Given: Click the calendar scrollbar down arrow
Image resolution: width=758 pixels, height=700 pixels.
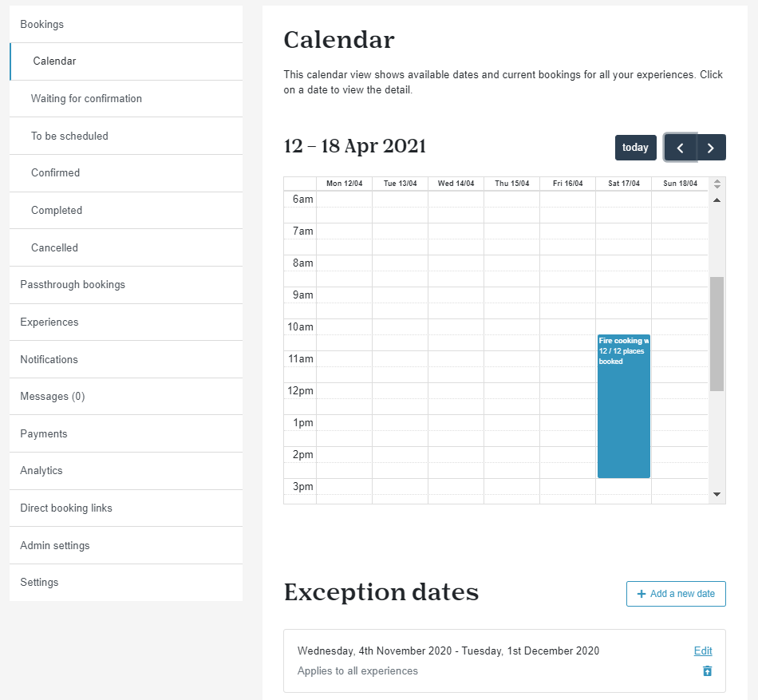Looking at the screenshot, I should [x=717, y=494].
